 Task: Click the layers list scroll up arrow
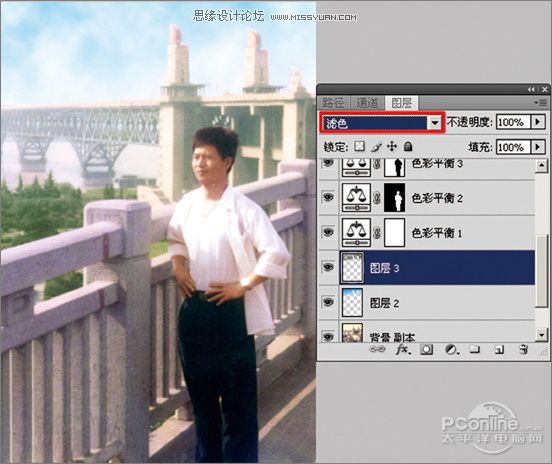[541, 165]
